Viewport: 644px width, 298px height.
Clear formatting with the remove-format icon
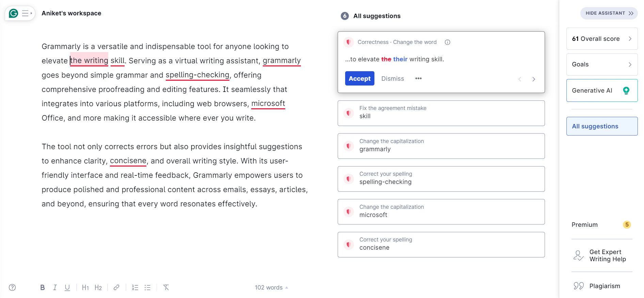click(166, 287)
